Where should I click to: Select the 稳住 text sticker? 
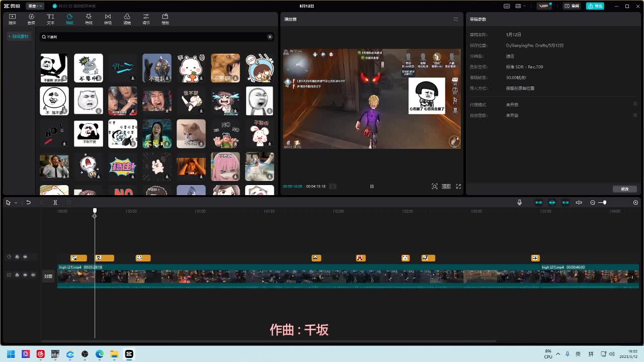tap(123, 166)
